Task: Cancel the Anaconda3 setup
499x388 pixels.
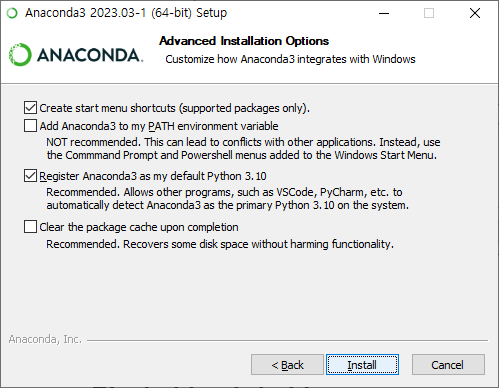Action: [448, 365]
